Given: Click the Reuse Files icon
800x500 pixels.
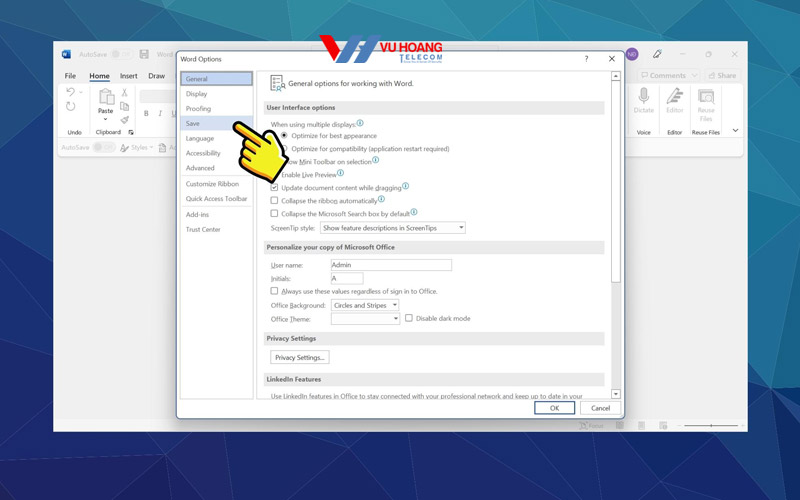Looking at the screenshot, I should click(706, 97).
